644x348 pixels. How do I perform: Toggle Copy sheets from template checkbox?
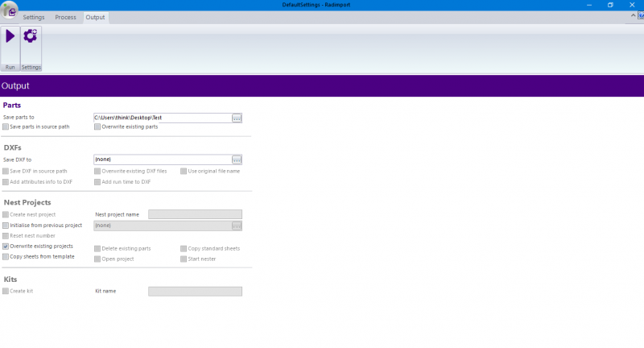(6, 256)
